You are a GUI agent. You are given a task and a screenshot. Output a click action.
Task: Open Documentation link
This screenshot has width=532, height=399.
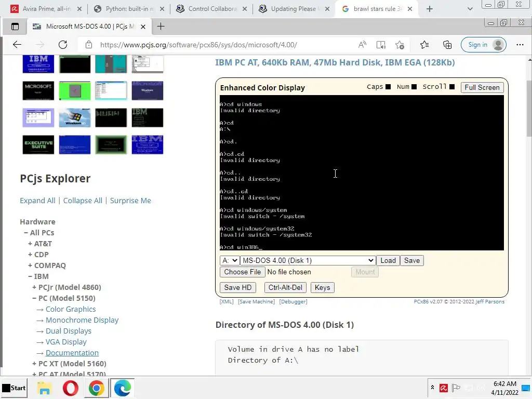coord(72,353)
